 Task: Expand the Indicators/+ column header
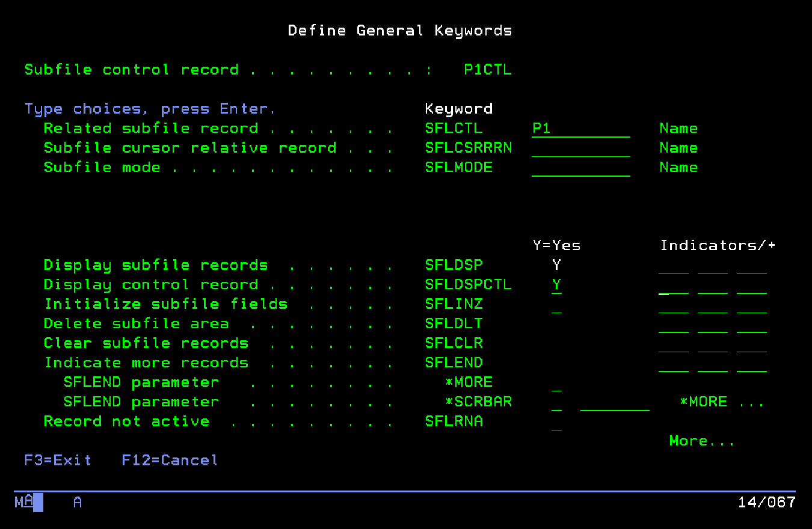point(718,245)
